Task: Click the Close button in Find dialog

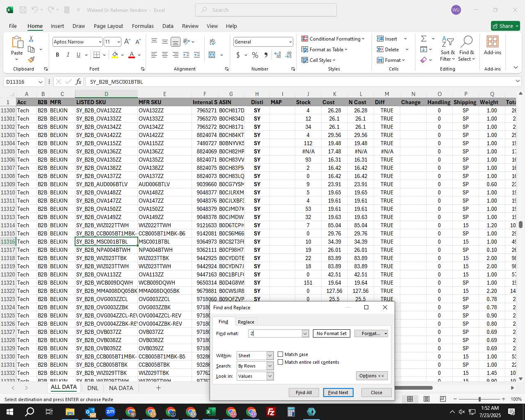Action: 376,393
